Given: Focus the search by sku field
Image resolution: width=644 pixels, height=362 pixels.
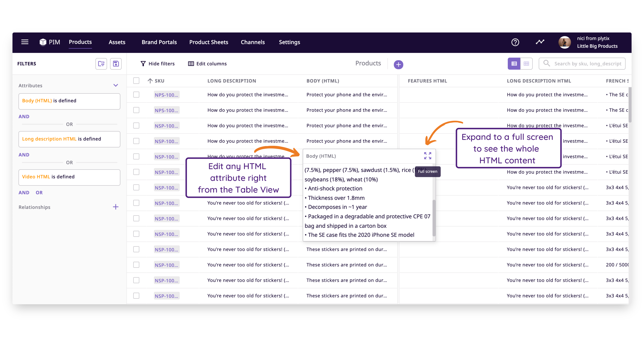Looking at the screenshot, I should 582,64.
